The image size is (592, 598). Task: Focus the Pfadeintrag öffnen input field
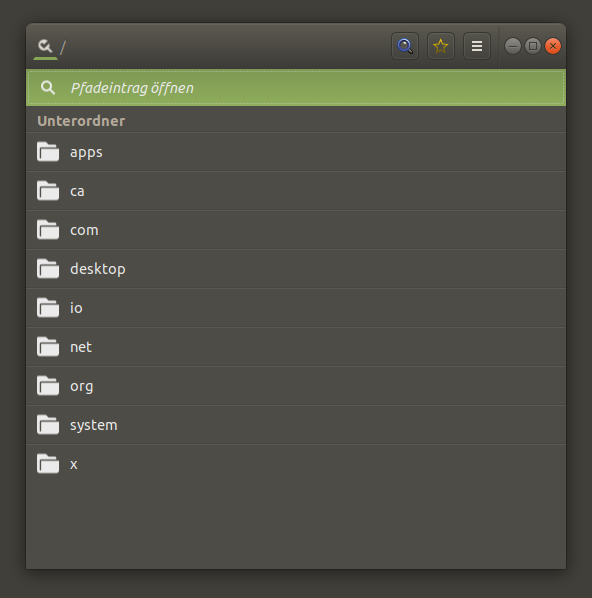point(296,88)
